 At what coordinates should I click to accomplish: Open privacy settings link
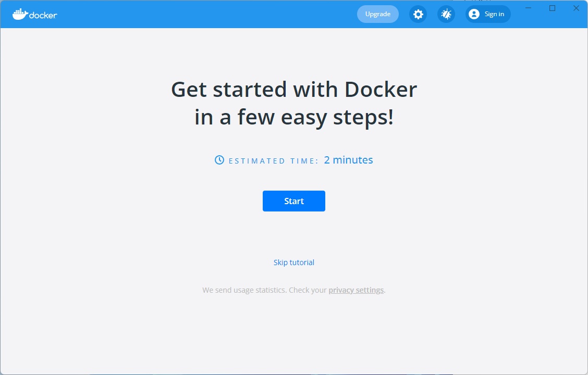[x=356, y=290]
